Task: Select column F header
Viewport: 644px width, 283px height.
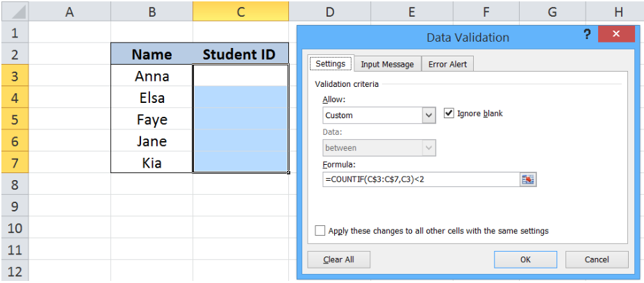Action: pyautogui.click(x=486, y=12)
